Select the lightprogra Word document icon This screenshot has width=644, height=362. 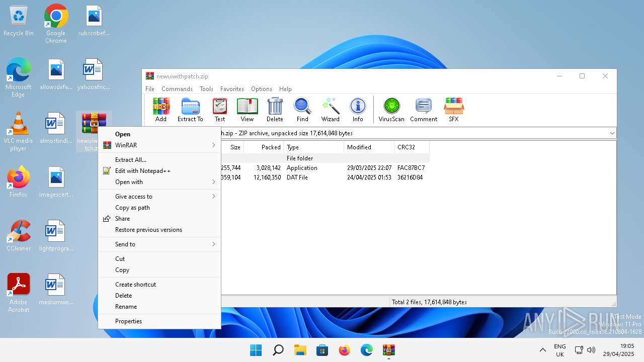56,236
